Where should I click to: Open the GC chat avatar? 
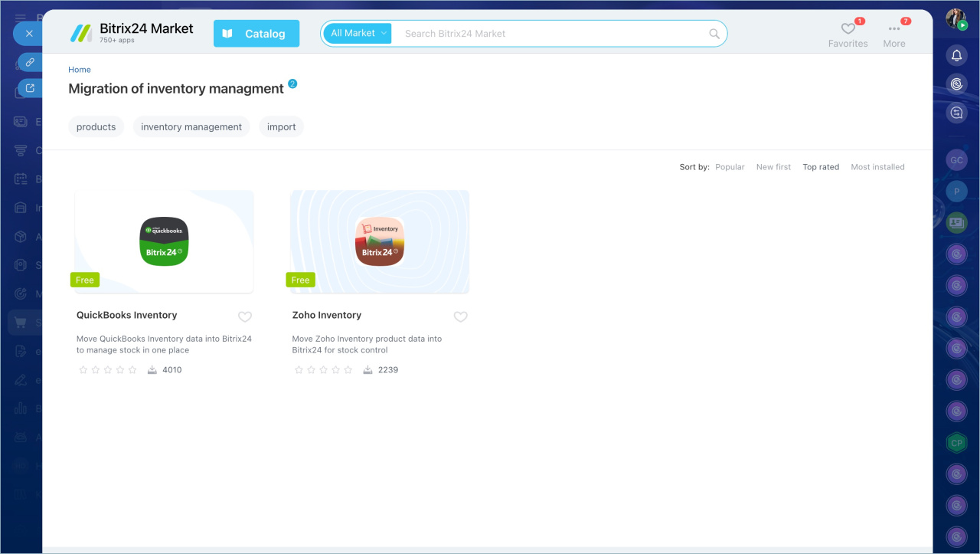click(x=956, y=160)
